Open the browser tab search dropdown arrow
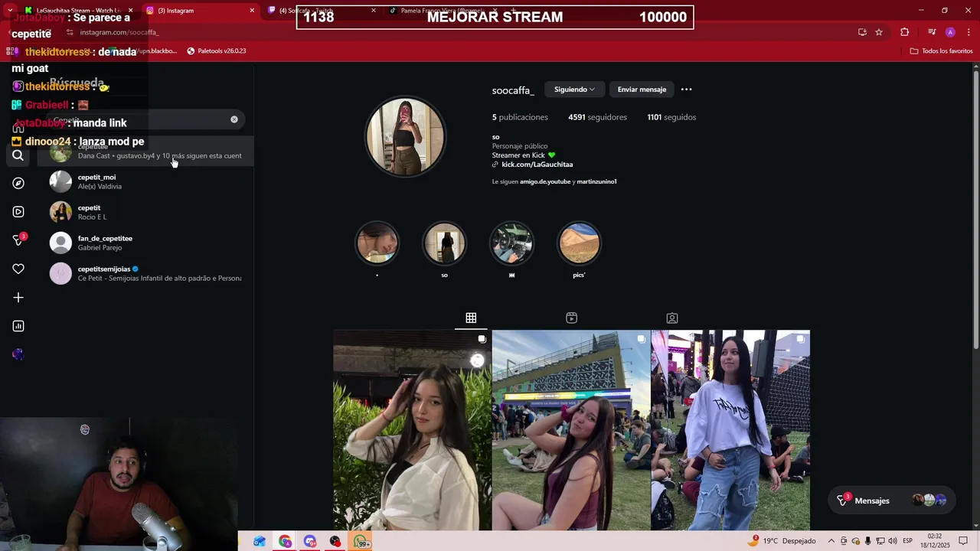This screenshot has height=551, width=980. point(9,11)
